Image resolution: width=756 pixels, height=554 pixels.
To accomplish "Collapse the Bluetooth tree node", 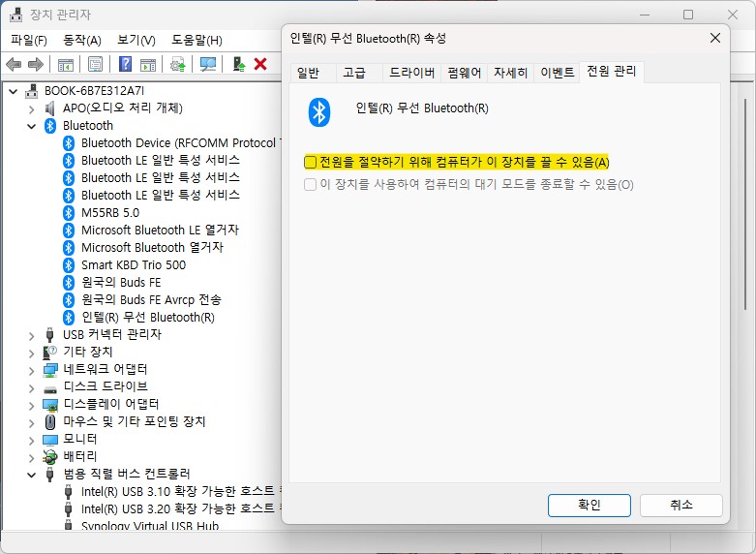I will click(x=32, y=127).
